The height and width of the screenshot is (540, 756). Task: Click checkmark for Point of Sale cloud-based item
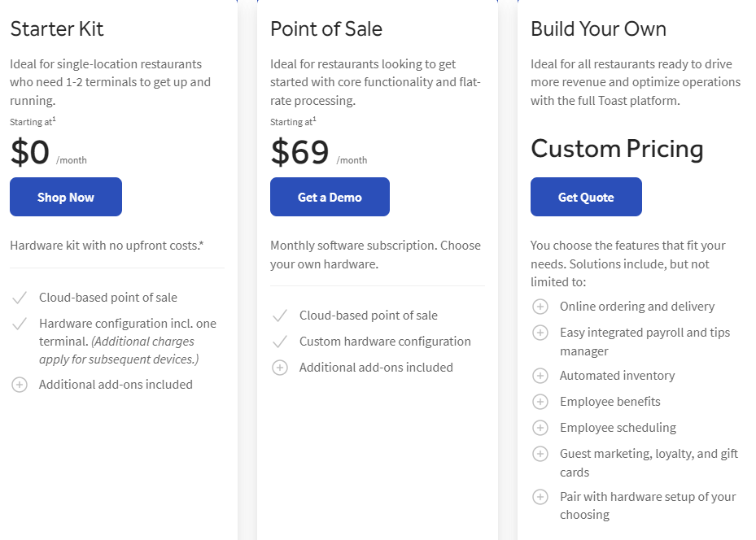280,316
